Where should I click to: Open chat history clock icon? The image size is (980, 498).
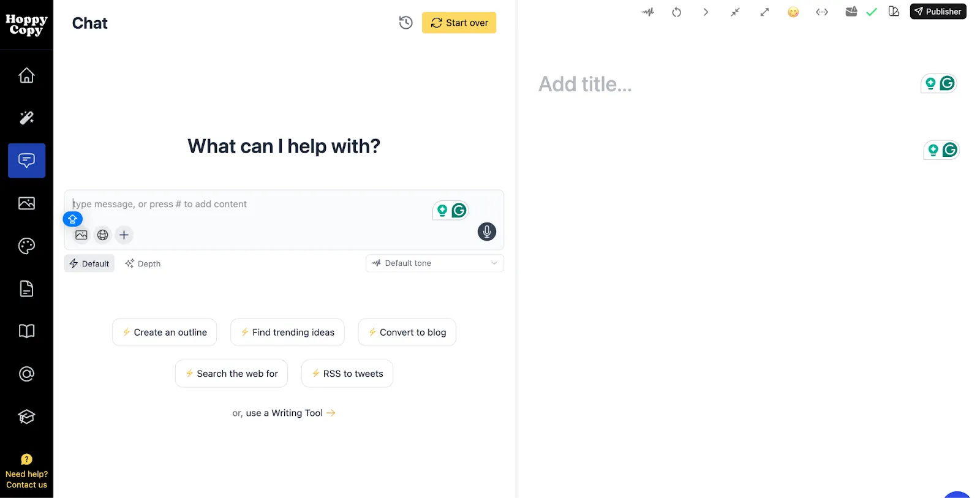click(x=405, y=23)
